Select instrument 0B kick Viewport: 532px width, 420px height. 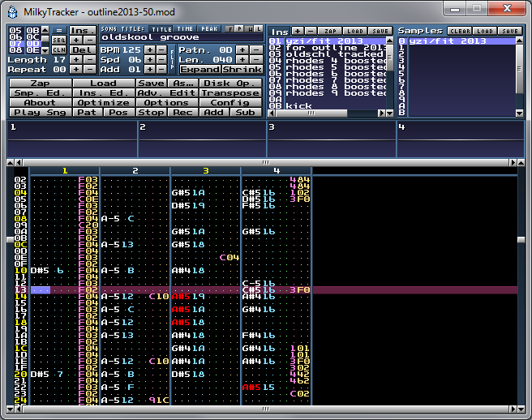tap(328, 106)
